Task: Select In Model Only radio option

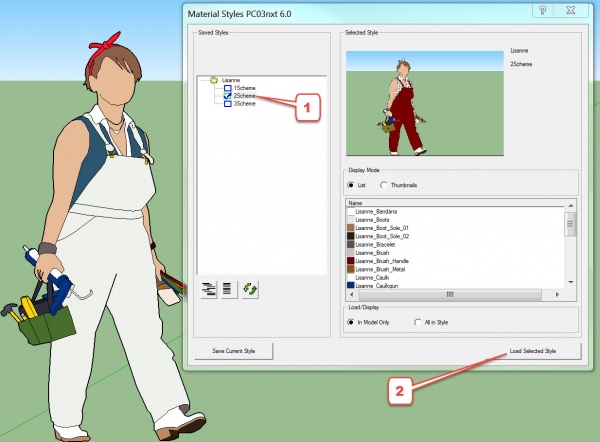Action: [350, 321]
